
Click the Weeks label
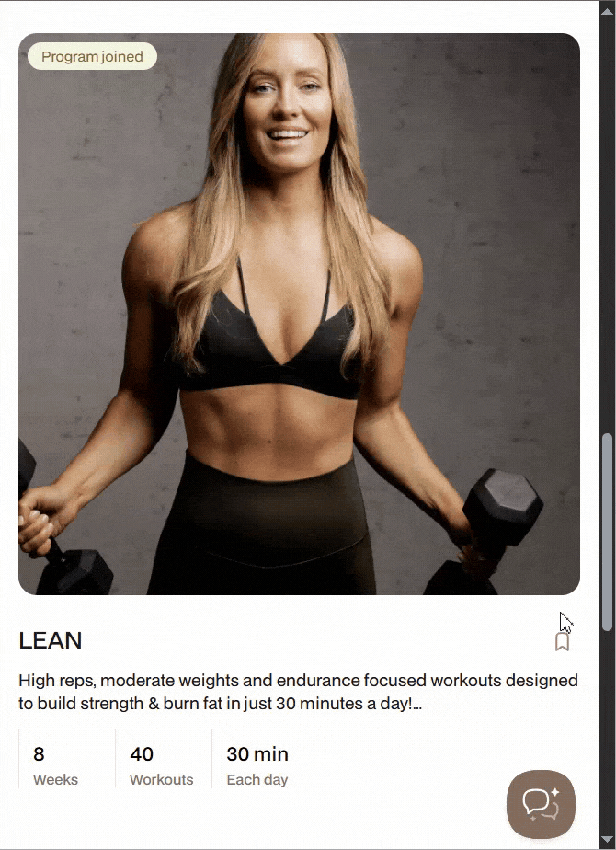pos(55,779)
